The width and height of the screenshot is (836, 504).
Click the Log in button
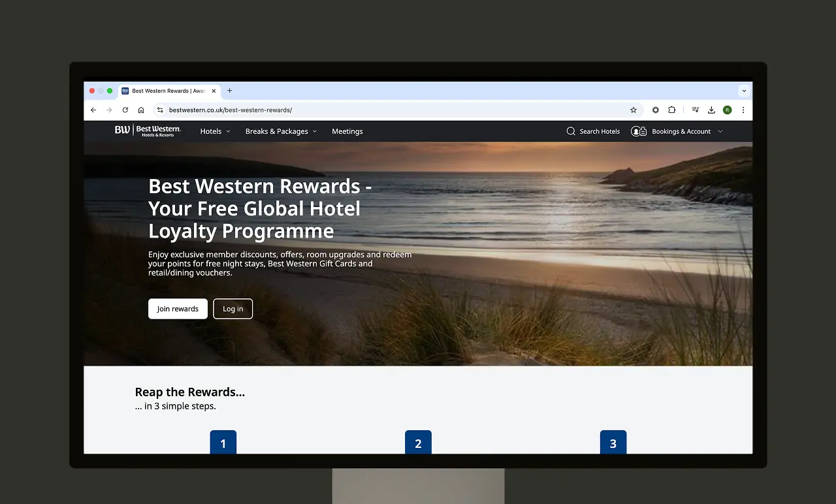coord(233,309)
